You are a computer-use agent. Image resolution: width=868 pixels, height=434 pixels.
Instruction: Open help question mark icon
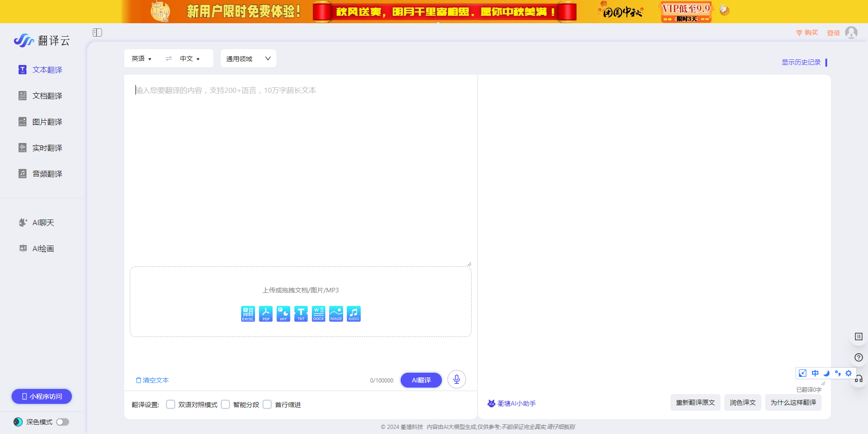coord(859,357)
